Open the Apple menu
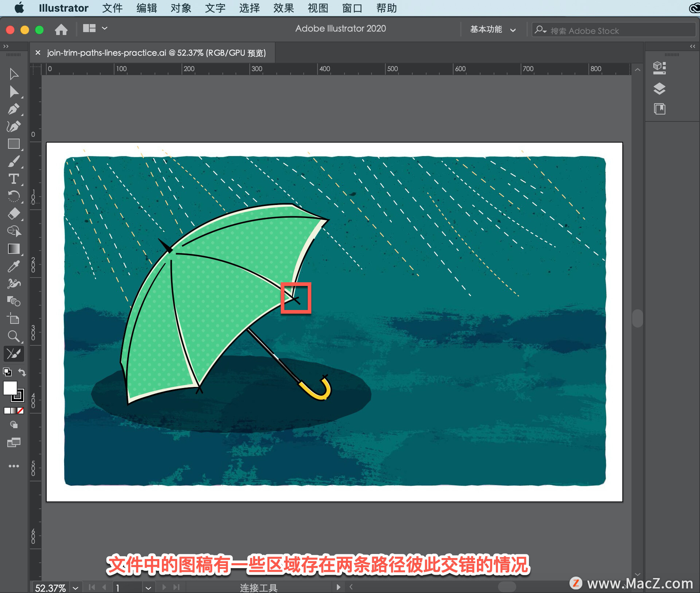The width and height of the screenshot is (700, 593). [x=20, y=8]
